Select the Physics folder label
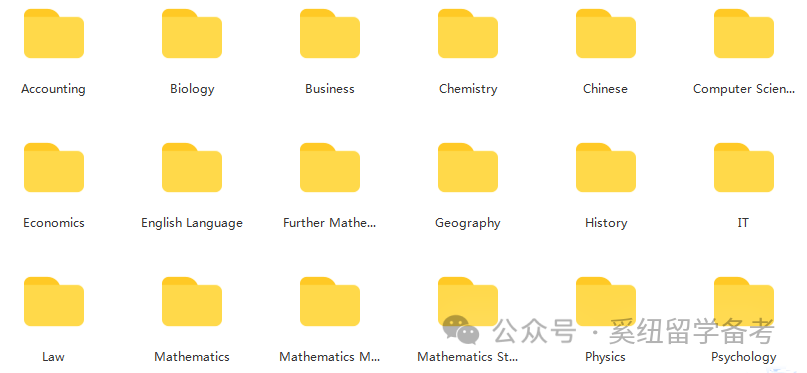807x373 pixels. [605, 357]
